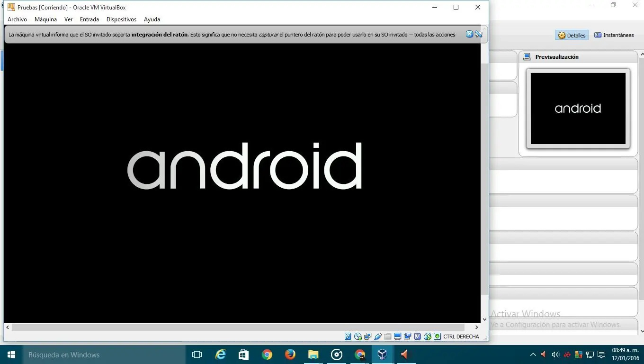Screen dimensions: 644x364
Task: Open the Archivo menu
Action: tap(17, 19)
